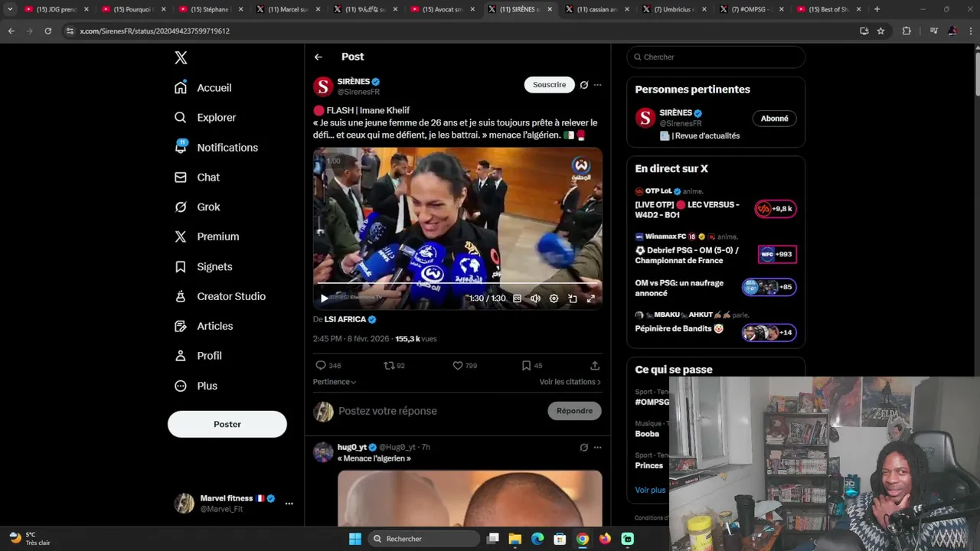
Task: Click the Poster button
Action: click(227, 424)
